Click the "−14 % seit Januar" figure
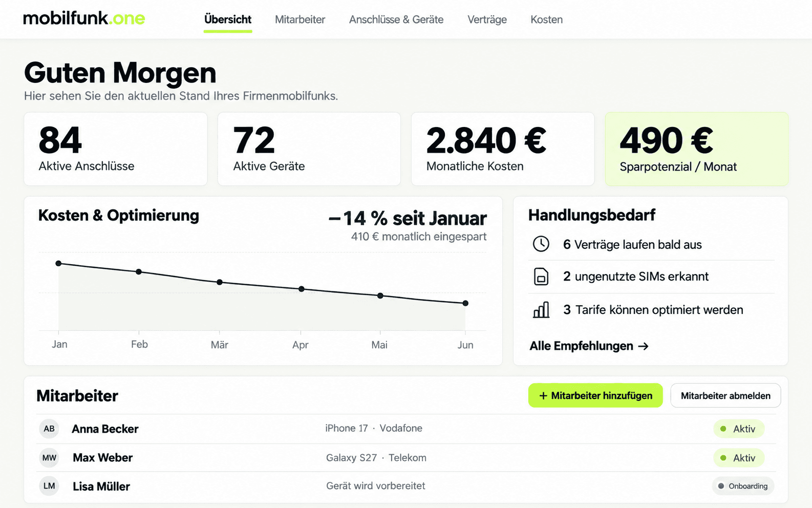Viewport: 812px width, 508px height. [408, 218]
